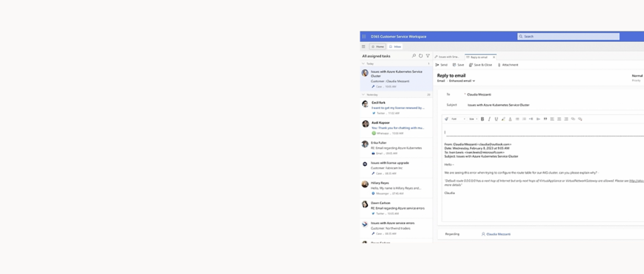
Task: Open the Erika Fuller email item
Action: coord(397,148)
